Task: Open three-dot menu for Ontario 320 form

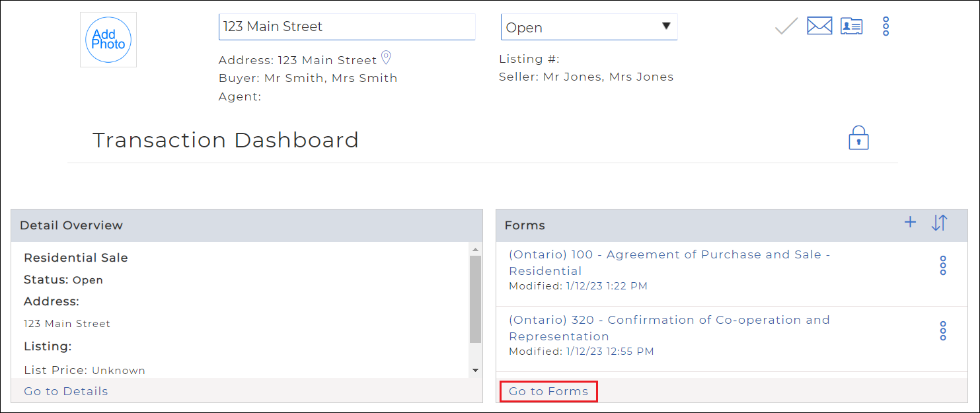Action: point(943,331)
